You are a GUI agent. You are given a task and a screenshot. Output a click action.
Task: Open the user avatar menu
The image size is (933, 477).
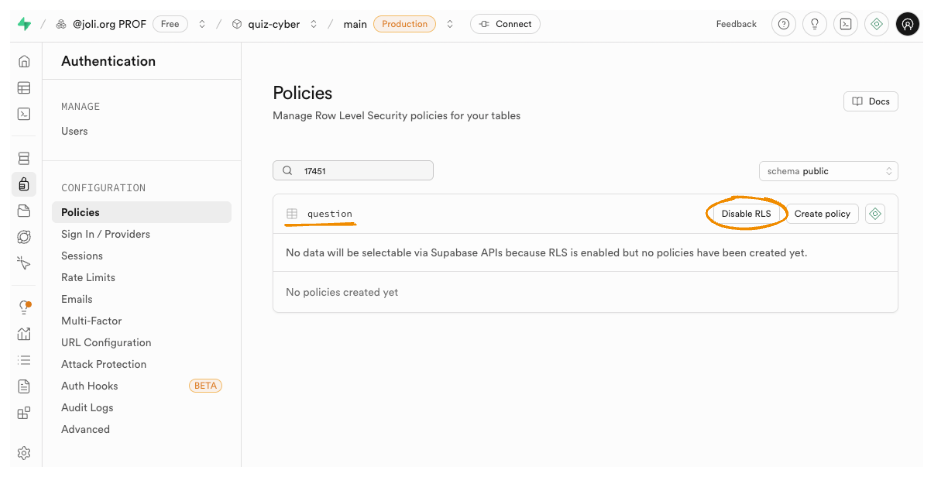[x=907, y=24]
